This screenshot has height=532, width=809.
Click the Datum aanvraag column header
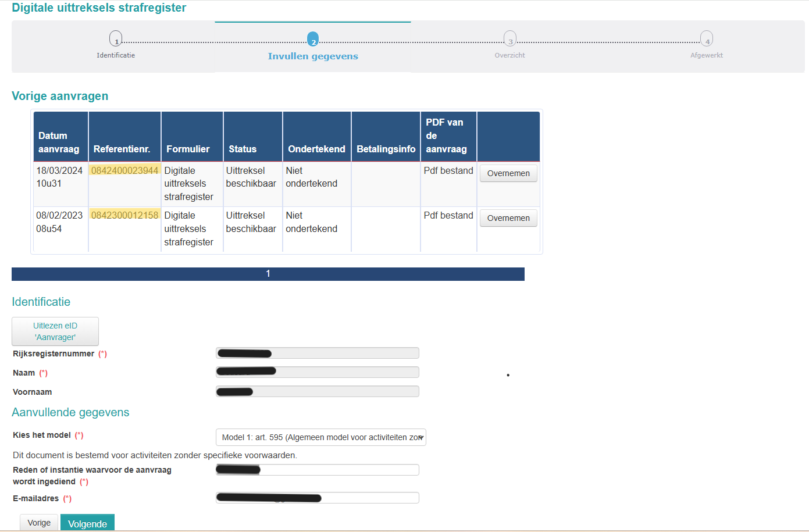tap(60, 137)
